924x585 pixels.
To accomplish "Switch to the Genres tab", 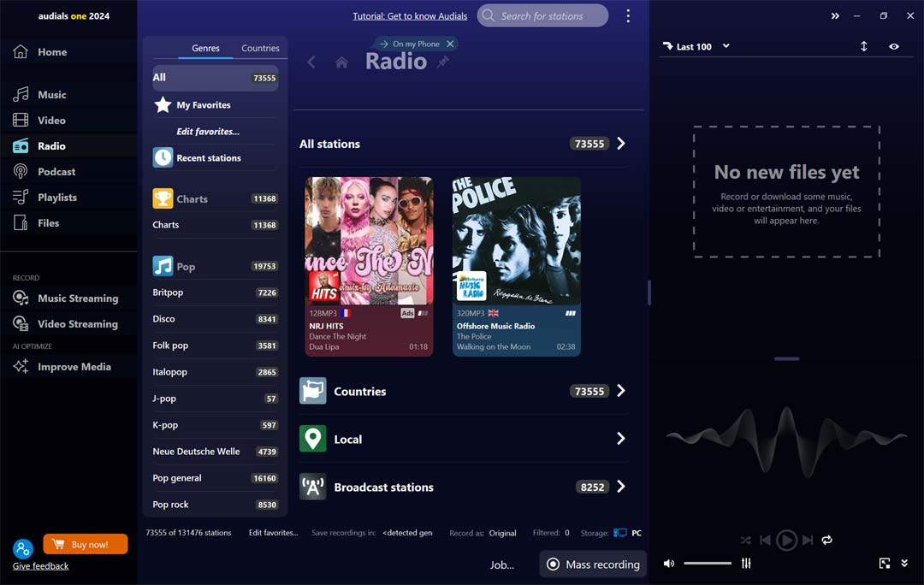I will pos(205,48).
